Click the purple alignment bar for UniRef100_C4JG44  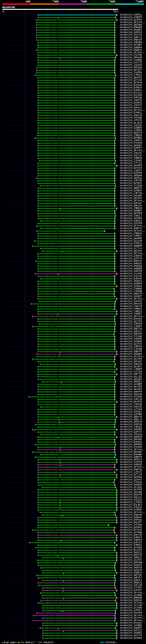(x=76, y=273)
